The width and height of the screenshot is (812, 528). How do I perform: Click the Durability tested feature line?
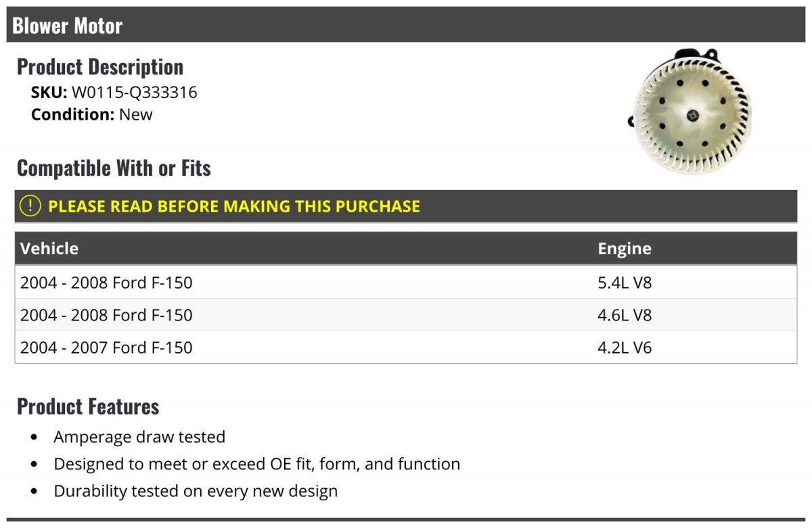pyautogui.click(x=196, y=491)
